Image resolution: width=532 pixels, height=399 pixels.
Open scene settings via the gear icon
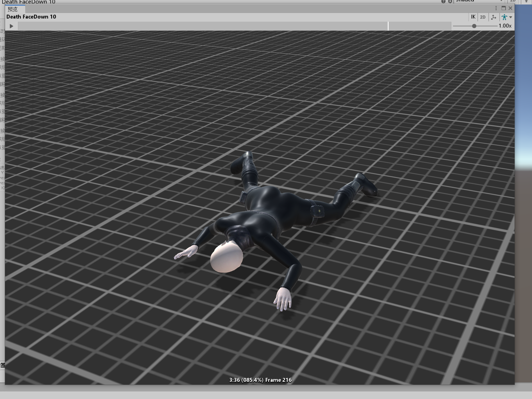(450, 1)
